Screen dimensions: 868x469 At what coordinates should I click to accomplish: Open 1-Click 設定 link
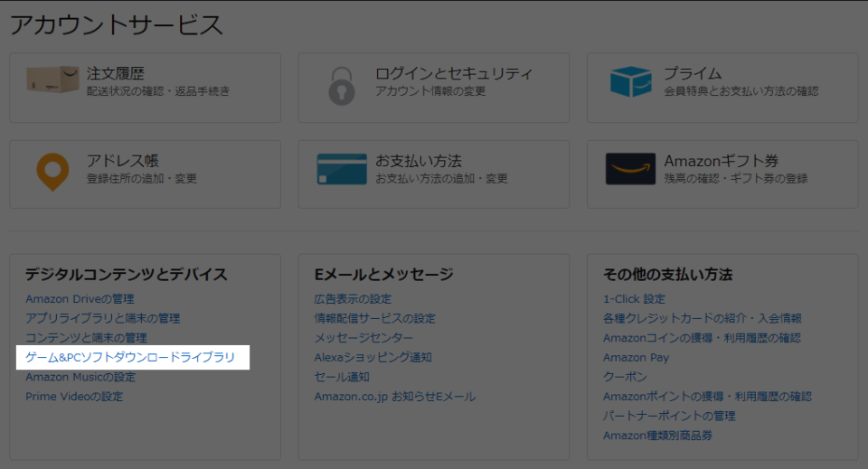click(635, 298)
